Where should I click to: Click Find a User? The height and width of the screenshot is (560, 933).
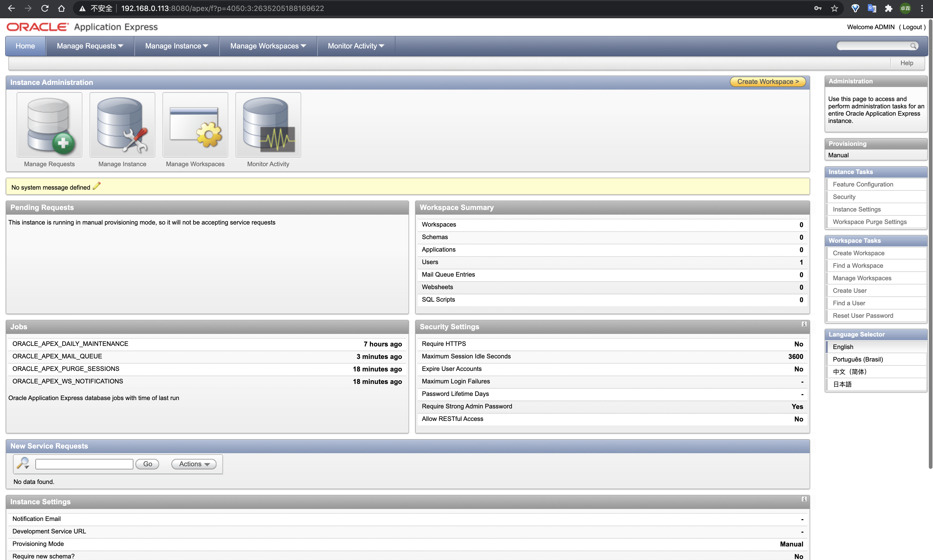point(876,303)
